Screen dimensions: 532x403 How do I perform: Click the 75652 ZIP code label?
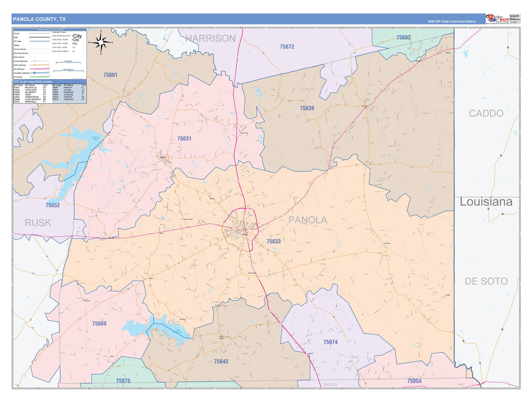tap(52, 205)
